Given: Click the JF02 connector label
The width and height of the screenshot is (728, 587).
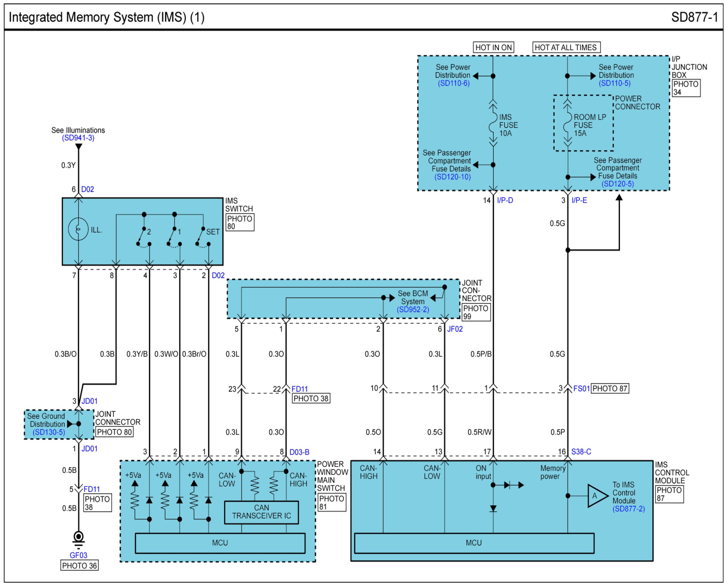Looking at the screenshot, I should point(455,329).
